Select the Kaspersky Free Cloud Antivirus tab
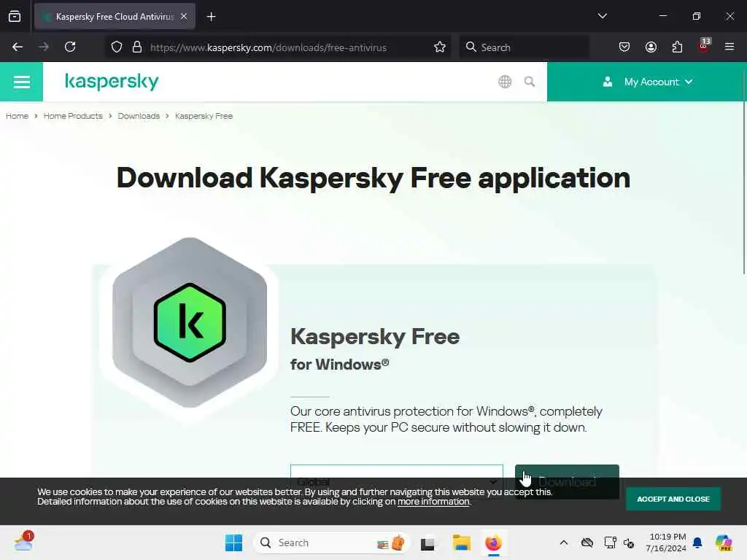747x560 pixels. point(115,17)
